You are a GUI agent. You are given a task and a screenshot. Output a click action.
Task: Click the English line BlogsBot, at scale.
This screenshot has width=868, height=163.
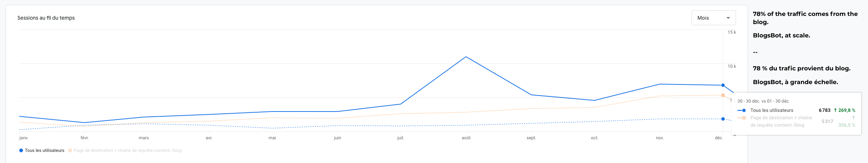click(x=781, y=36)
